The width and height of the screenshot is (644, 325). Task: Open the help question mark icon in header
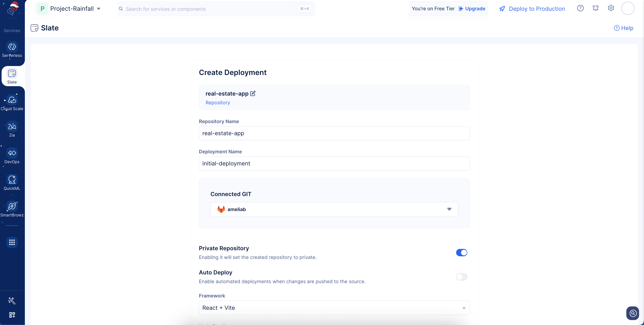(x=580, y=8)
